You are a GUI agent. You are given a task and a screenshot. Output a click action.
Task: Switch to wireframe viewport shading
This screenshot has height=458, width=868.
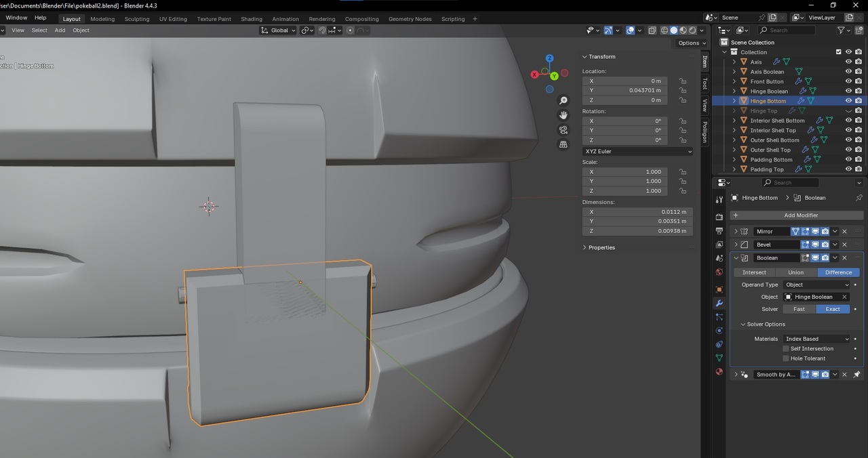(x=665, y=30)
